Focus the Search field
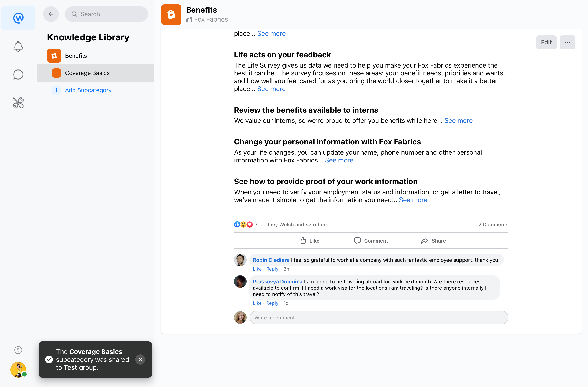Image resolution: width=588 pixels, height=387 pixels. 106,14
